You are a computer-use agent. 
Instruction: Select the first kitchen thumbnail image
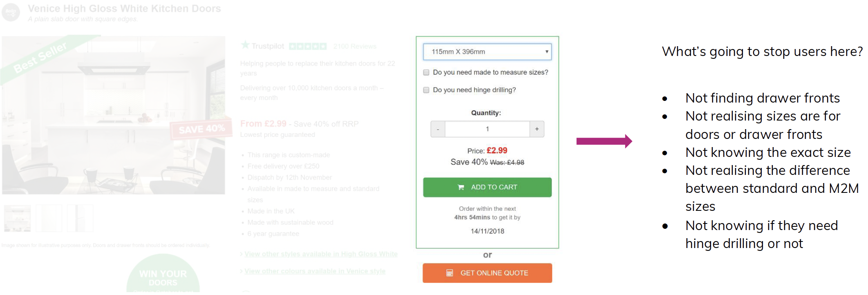tap(18, 219)
